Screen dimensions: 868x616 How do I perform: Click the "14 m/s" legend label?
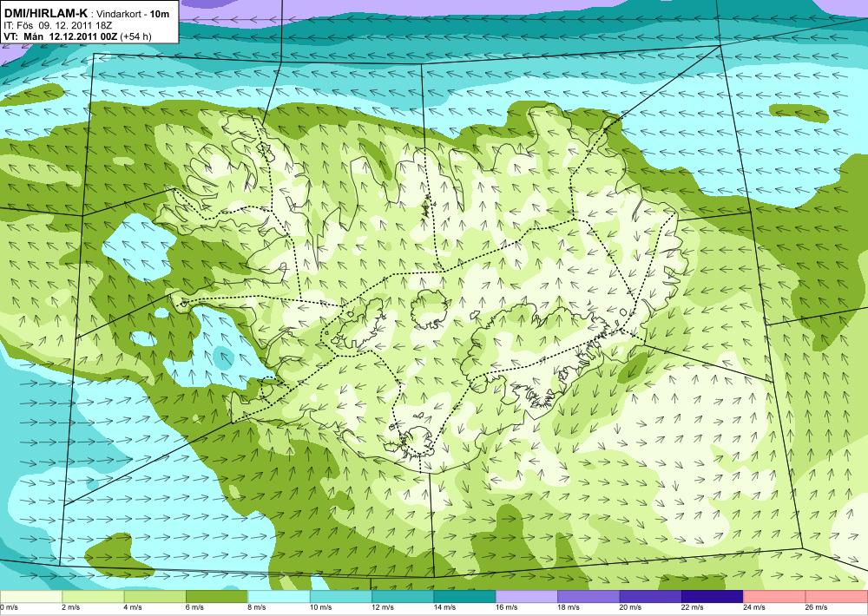click(x=445, y=607)
